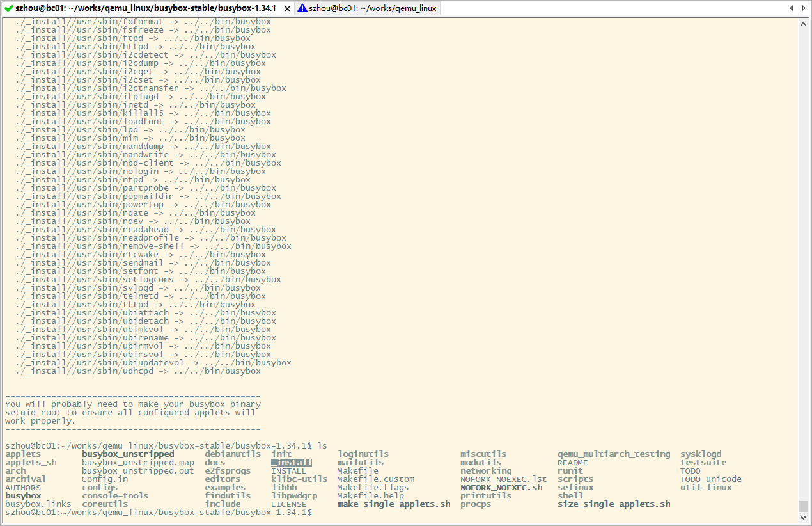The height and width of the screenshot is (526, 812).
Task: Click the LICENSE filename
Action: pos(288,504)
